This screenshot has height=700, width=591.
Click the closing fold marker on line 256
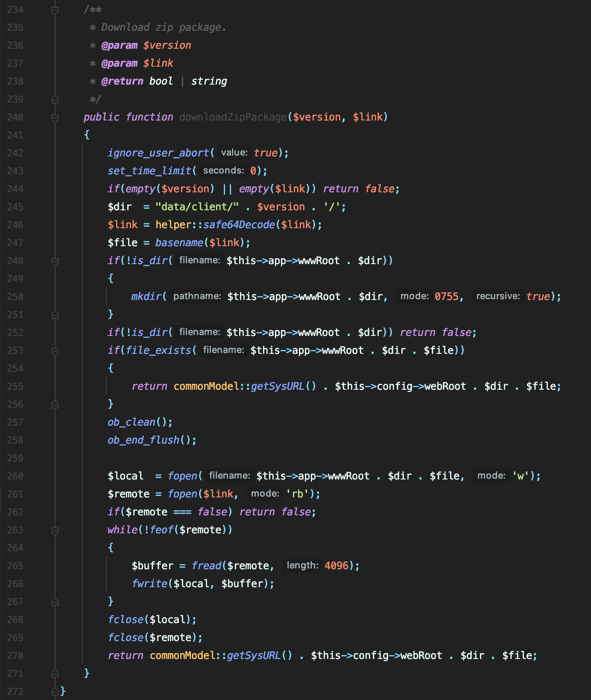55,405
